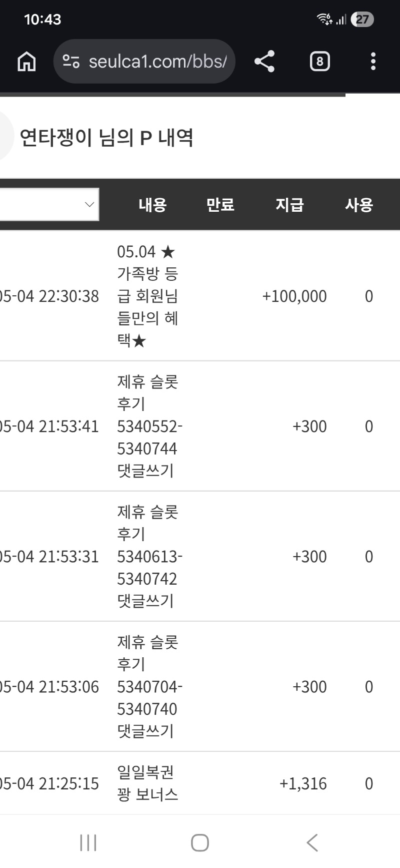The width and height of the screenshot is (400, 868).
Task: Tap the Android home navigation button
Action: 200,842
